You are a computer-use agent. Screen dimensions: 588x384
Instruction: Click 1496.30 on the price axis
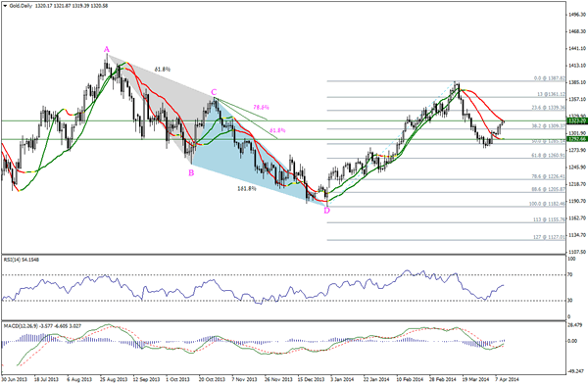[x=577, y=15]
